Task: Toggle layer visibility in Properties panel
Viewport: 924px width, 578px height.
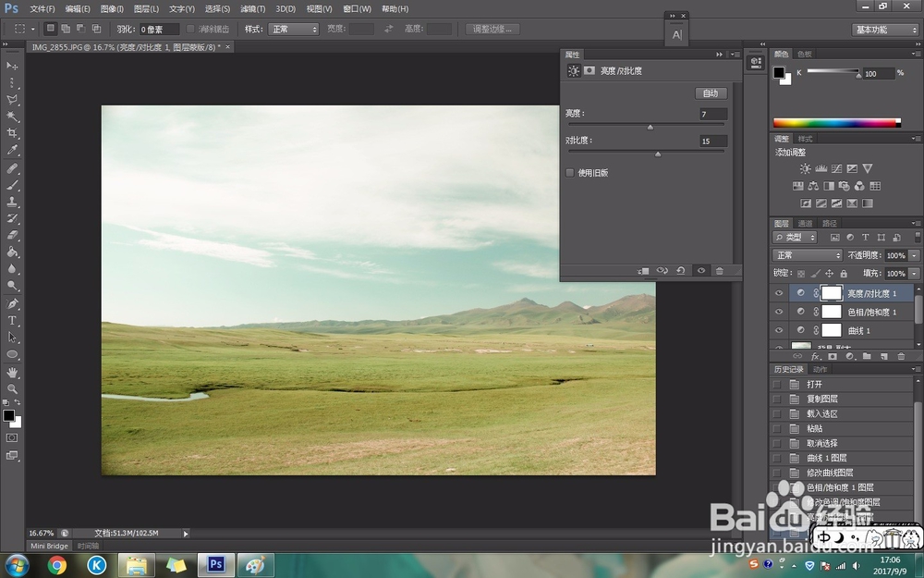Action: point(701,271)
